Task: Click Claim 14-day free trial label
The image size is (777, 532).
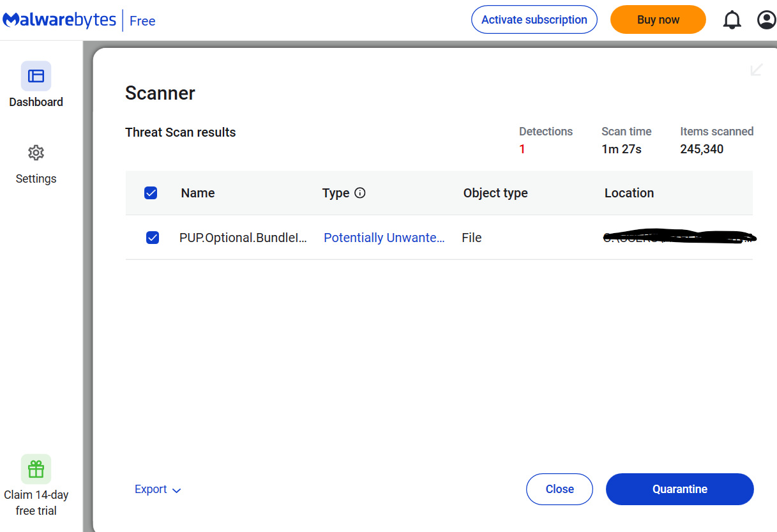Action: coord(36,503)
